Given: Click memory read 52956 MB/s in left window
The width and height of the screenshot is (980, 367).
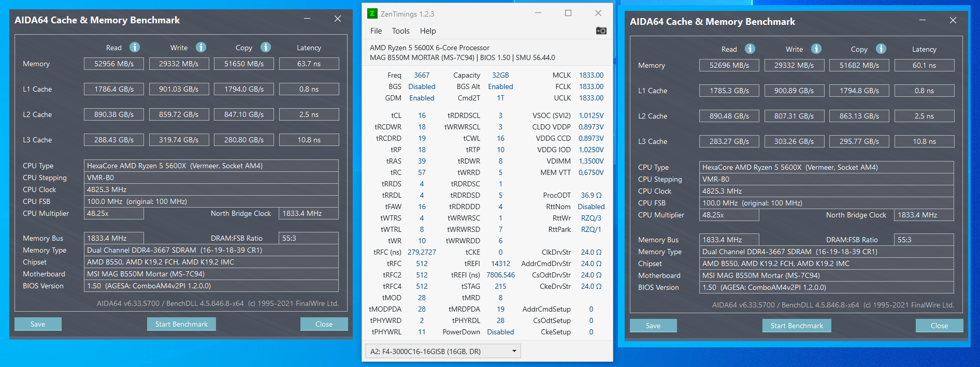Looking at the screenshot, I should (x=114, y=64).
